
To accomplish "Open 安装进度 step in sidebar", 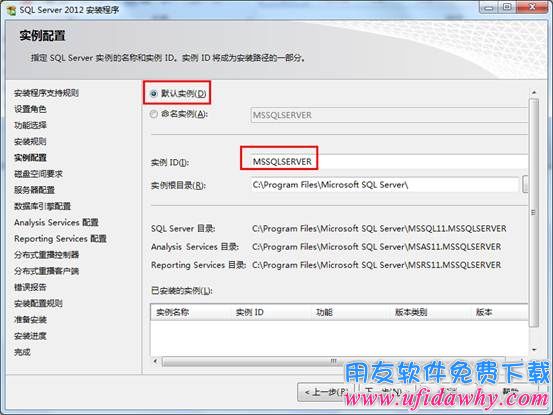I will 30,336.
